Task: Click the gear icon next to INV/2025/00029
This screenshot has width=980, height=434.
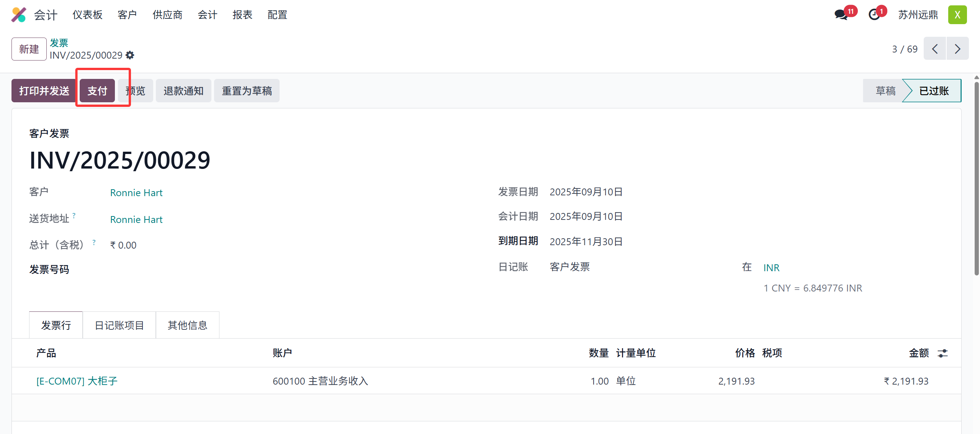Action: pos(130,55)
